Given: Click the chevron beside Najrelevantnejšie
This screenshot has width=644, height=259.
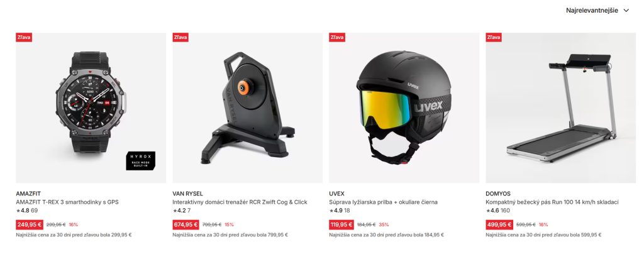Looking at the screenshot, I should click(x=626, y=11).
